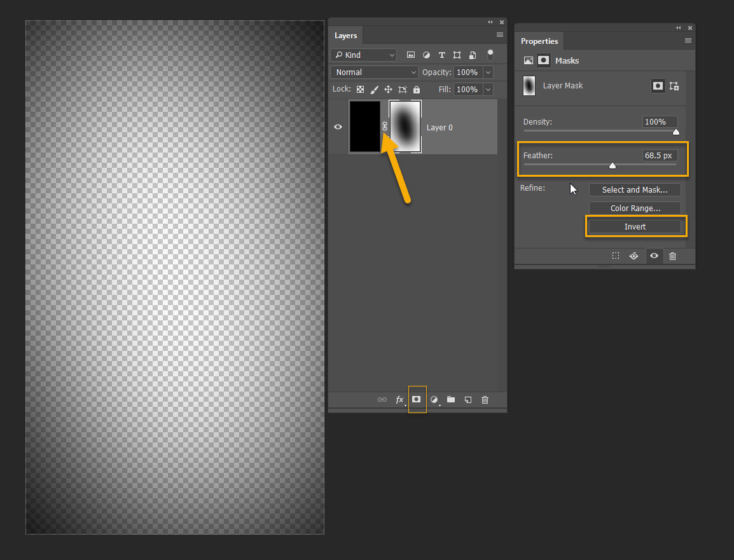Screen dimensions: 734x560
Task: Delete the mask using Properties trash icon
Action: 672,256
